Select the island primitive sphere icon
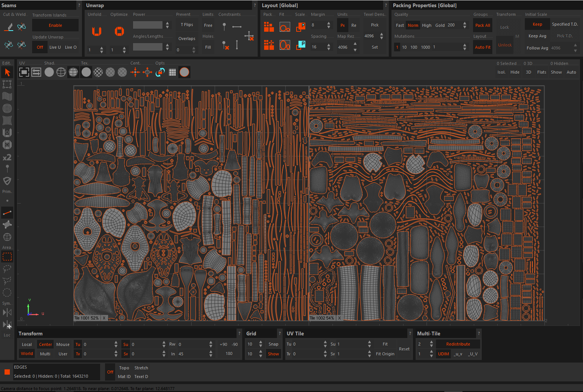Viewport: 583px width, 392px height. point(7,237)
